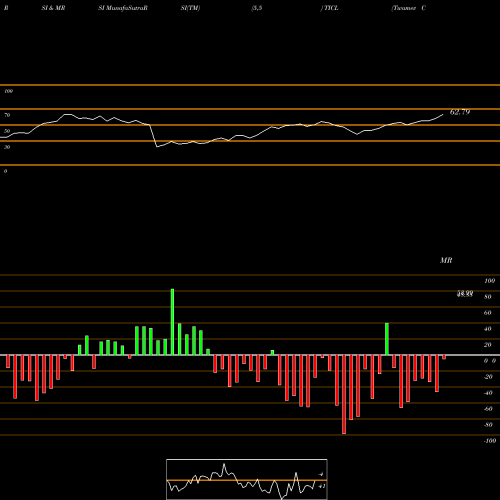Click the 'SI & MR' header text
Viewport: 500px width, 500px height.
pyautogui.click(x=53, y=8)
